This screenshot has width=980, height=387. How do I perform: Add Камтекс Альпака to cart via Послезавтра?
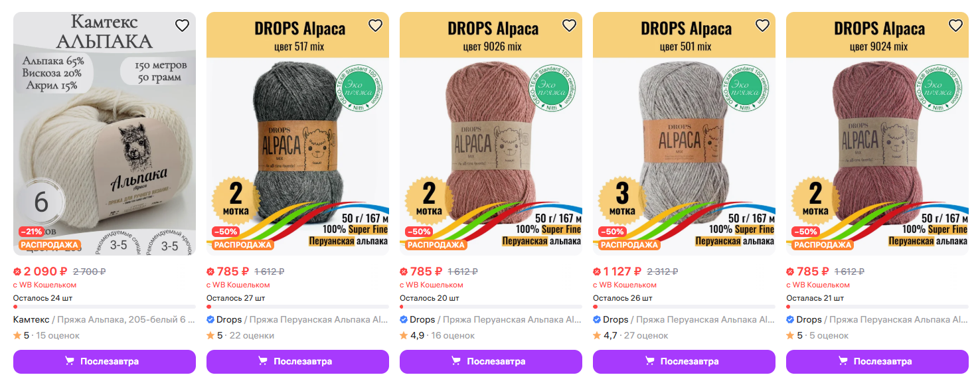click(104, 362)
